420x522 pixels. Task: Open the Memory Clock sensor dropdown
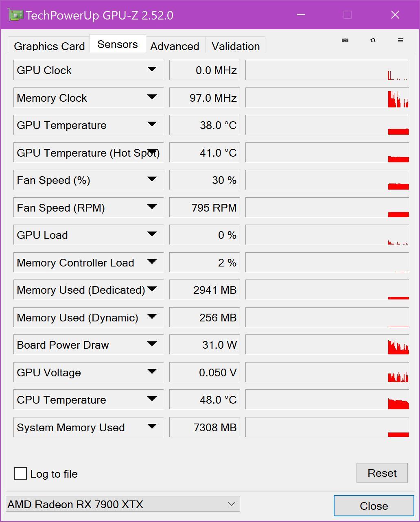coord(152,98)
